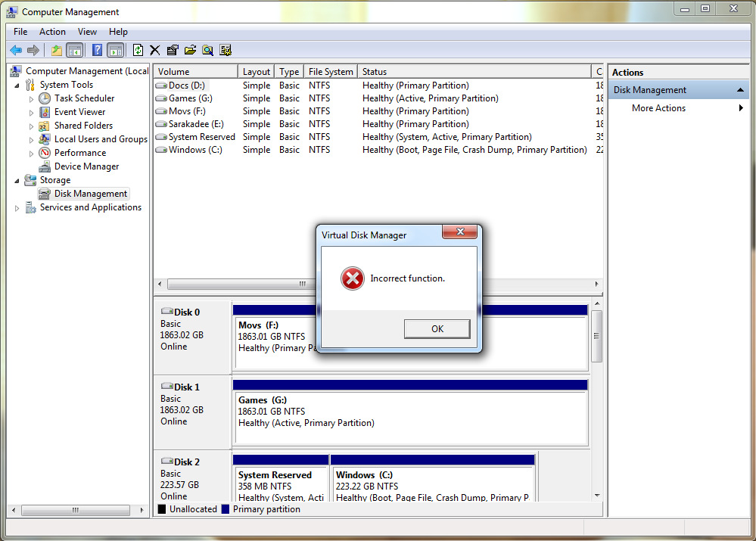Click the Forward arrow toolbar icon
This screenshot has height=541, width=756.
click(33, 50)
